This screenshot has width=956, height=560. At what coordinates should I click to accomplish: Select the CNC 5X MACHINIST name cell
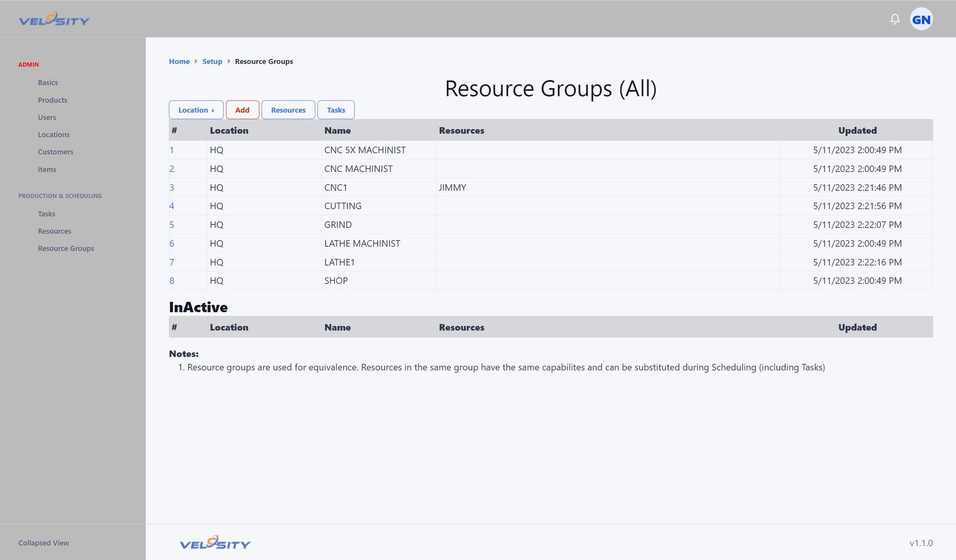[379, 150]
